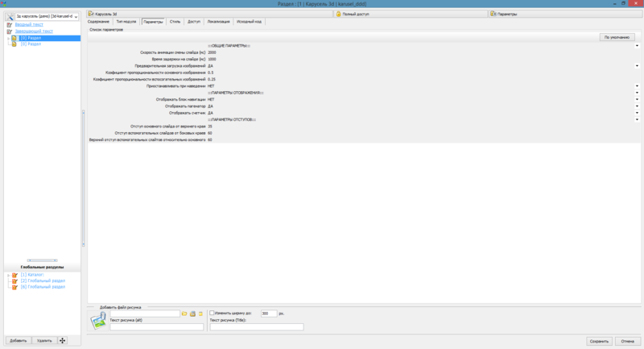Click the Удалить button
The image size is (644, 349).
pos(44,340)
